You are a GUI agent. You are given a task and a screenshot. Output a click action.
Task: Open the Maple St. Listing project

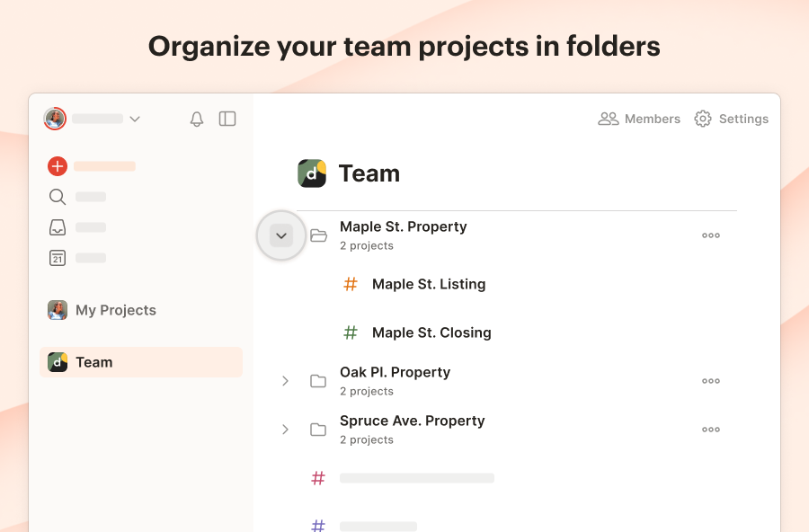[x=428, y=284]
